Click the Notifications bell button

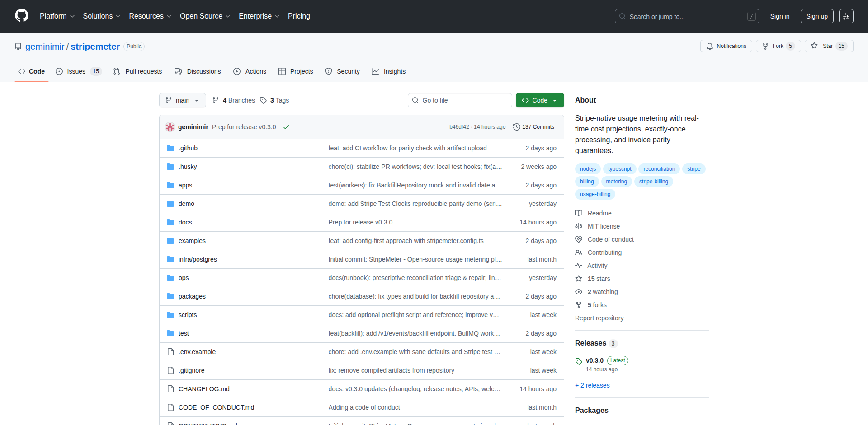click(726, 46)
